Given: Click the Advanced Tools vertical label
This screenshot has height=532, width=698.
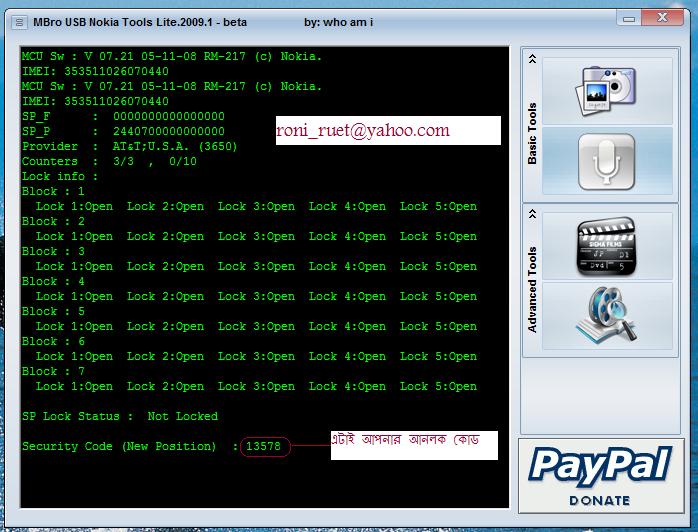Looking at the screenshot, I should (532, 289).
